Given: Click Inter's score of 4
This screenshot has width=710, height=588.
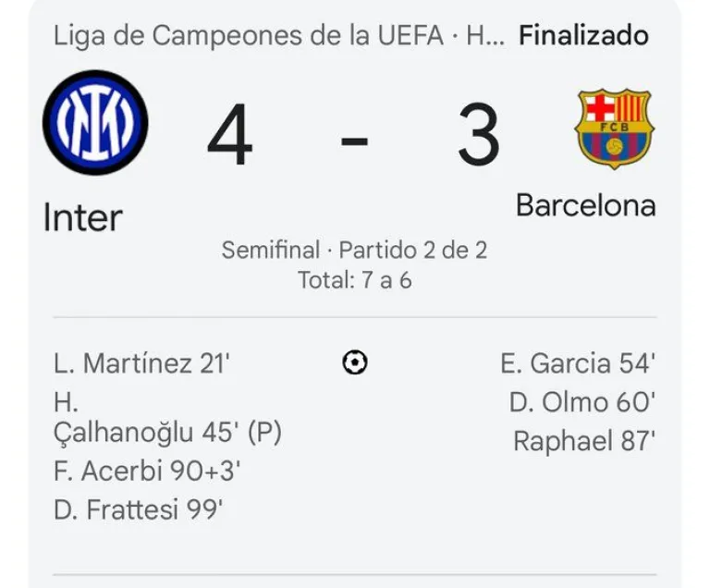Looking at the screenshot, I should click(x=229, y=137).
